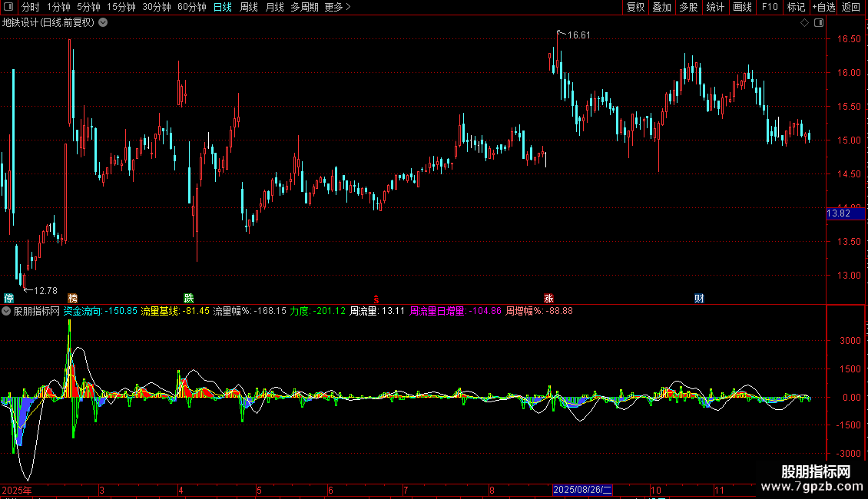This screenshot has width=868, height=499.
Task: Click the 周增幅% indicator value
Action: point(539,311)
